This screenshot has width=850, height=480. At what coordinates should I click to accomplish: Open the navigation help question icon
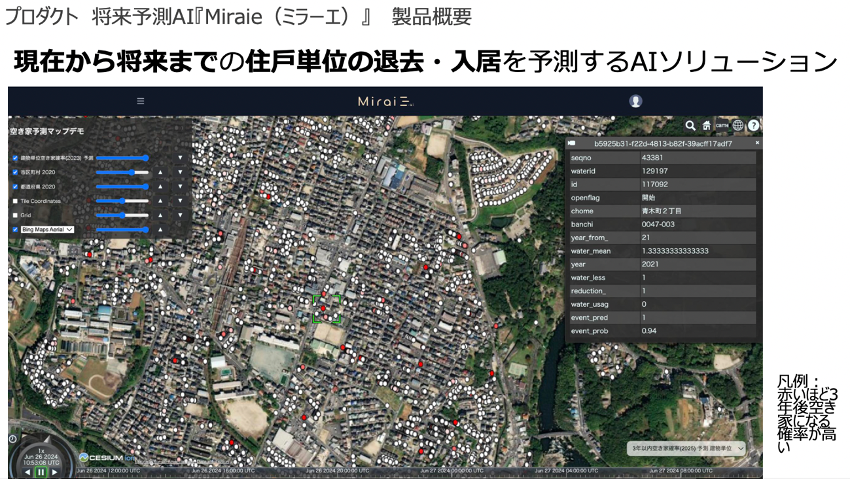coord(754,126)
